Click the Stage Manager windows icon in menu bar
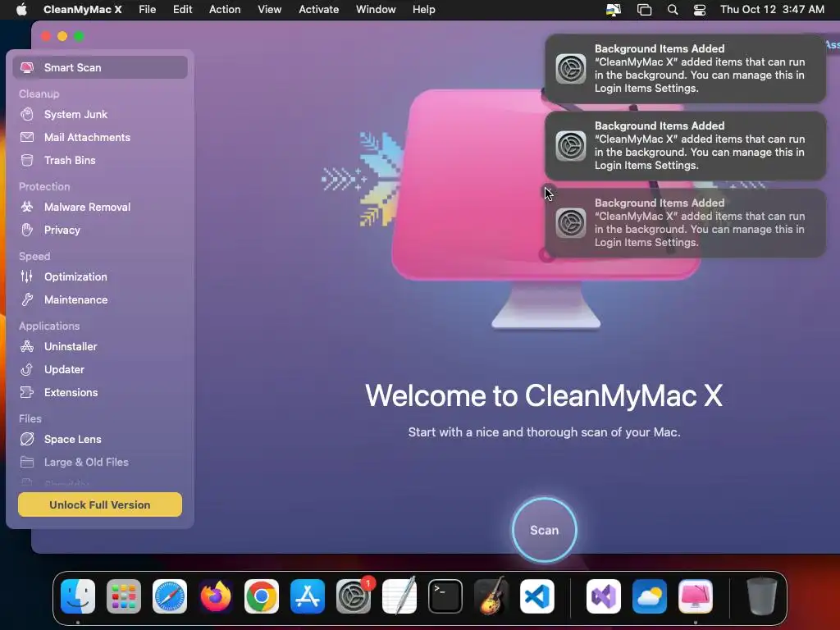The image size is (840, 630). (x=644, y=10)
